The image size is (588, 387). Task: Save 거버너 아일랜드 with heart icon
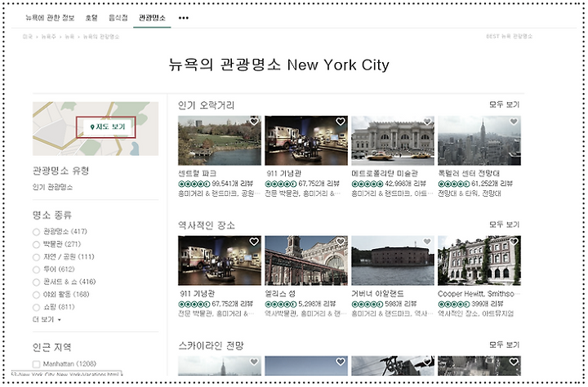(x=427, y=242)
